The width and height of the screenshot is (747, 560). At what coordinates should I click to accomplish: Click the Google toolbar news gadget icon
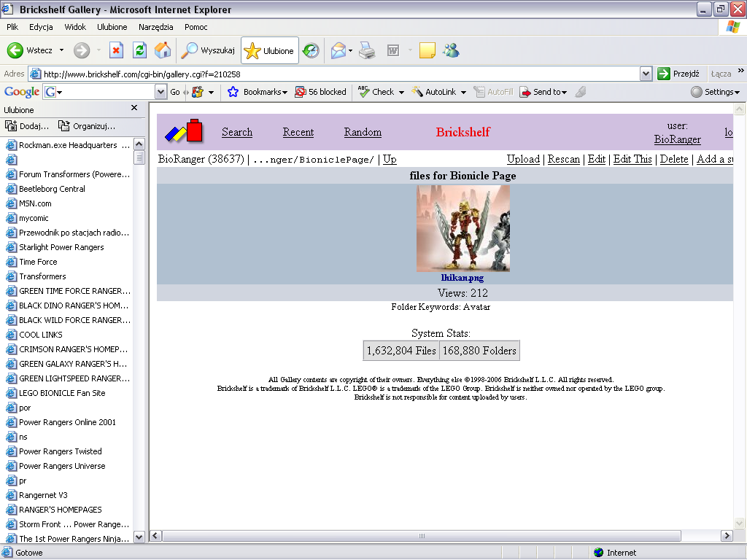pos(198,92)
